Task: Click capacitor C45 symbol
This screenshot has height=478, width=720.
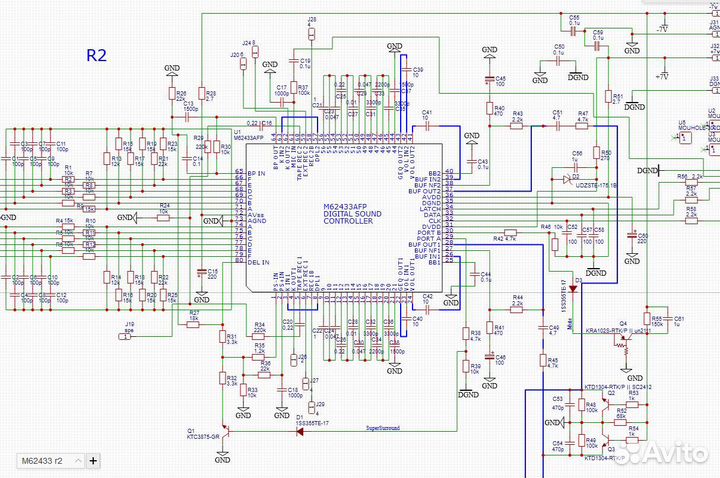Action: pos(489,79)
